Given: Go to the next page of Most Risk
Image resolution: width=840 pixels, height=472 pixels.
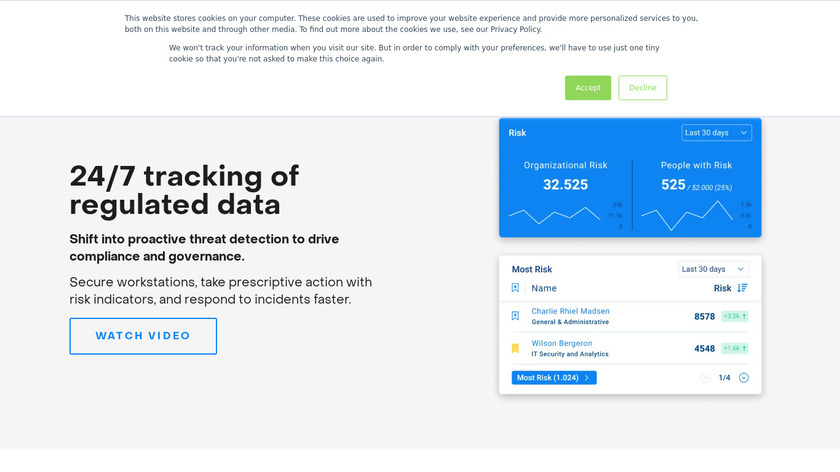Looking at the screenshot, I should [744, 378].
